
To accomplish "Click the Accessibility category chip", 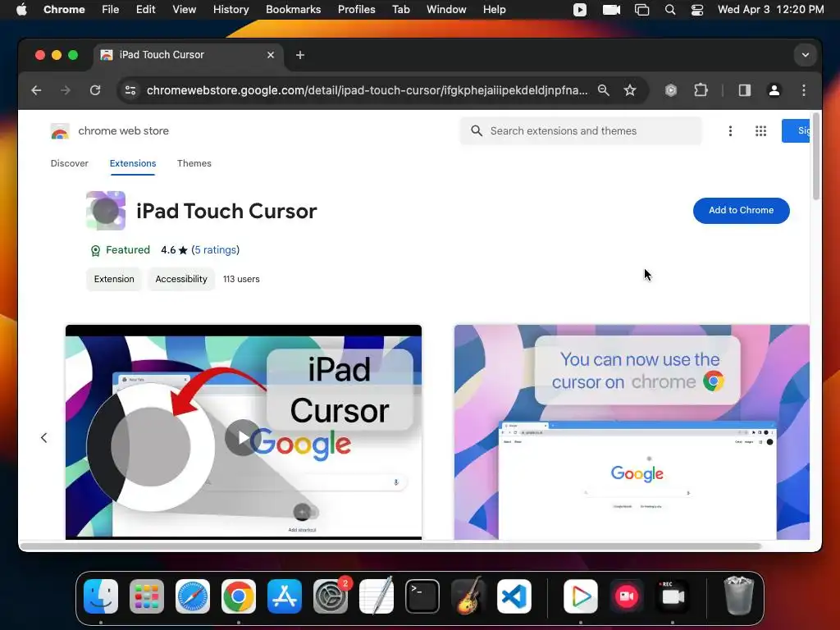I will [x=181, y=279].
